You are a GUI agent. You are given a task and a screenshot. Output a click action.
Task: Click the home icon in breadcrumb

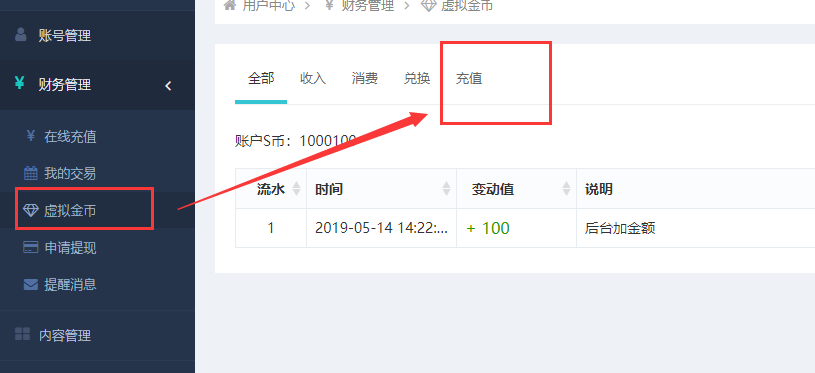click(230, 5)
